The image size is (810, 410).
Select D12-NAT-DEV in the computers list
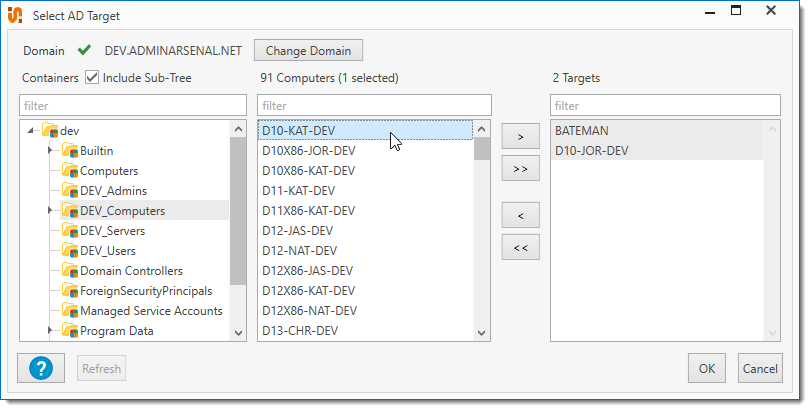[297, 250]
